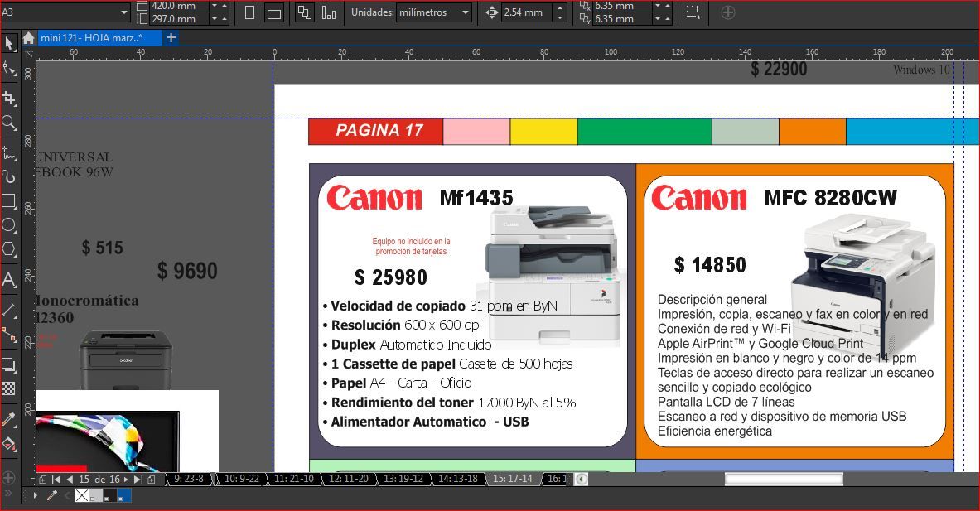The image size is (980, 511).
Task: Select the gray swatch in document palette
Action: coord(95,496)
